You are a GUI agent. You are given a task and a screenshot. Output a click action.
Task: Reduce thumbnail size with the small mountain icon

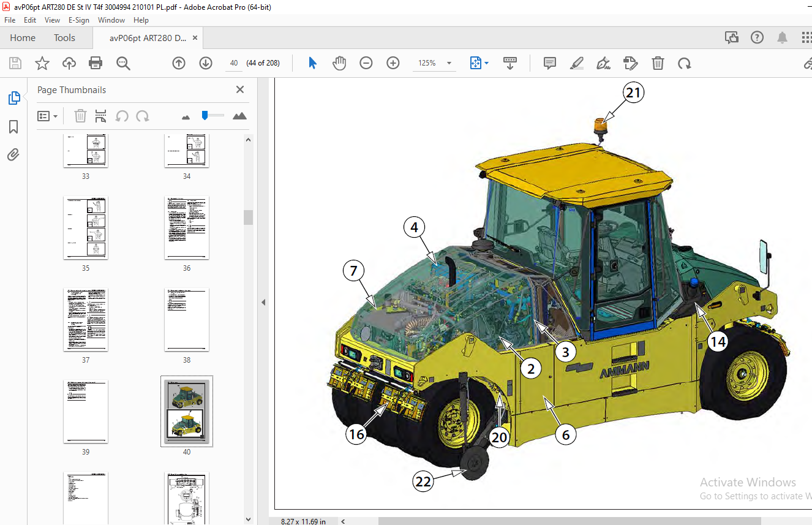186,116
